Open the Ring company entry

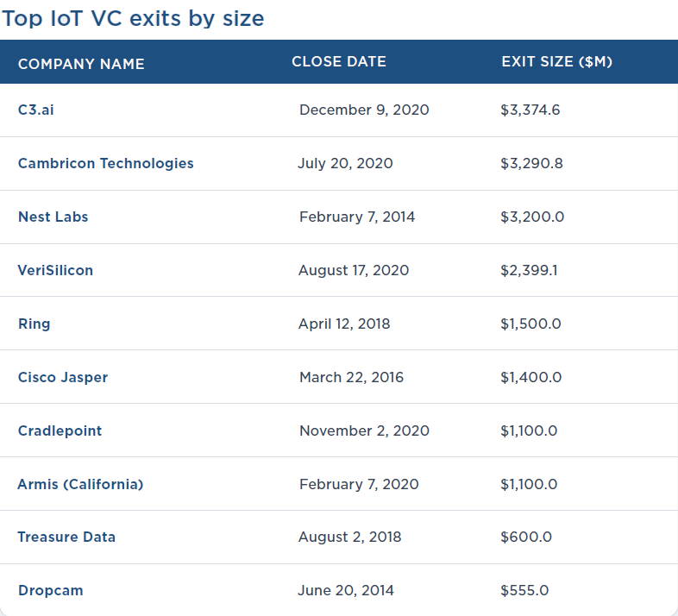pyautogui.click(x=35, y=324)
